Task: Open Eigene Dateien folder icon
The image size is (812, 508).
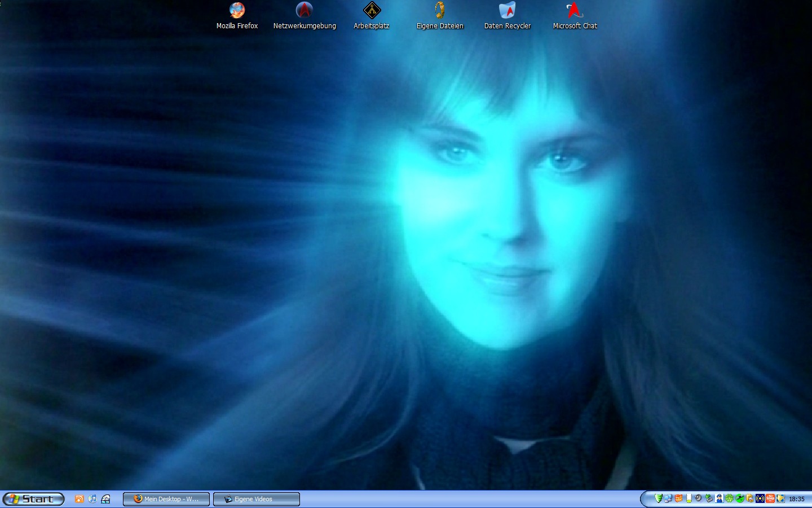Action: [440, 11]
